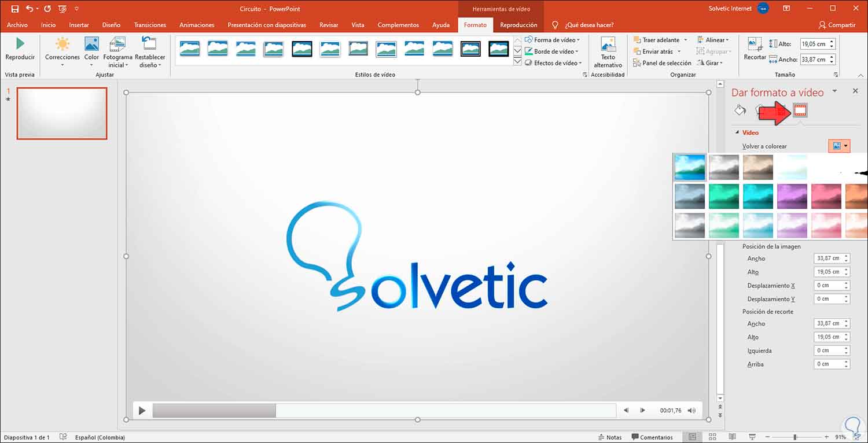
Task: Click the Estilos de vídeo dialog launcher
Action: pos(584,75)
